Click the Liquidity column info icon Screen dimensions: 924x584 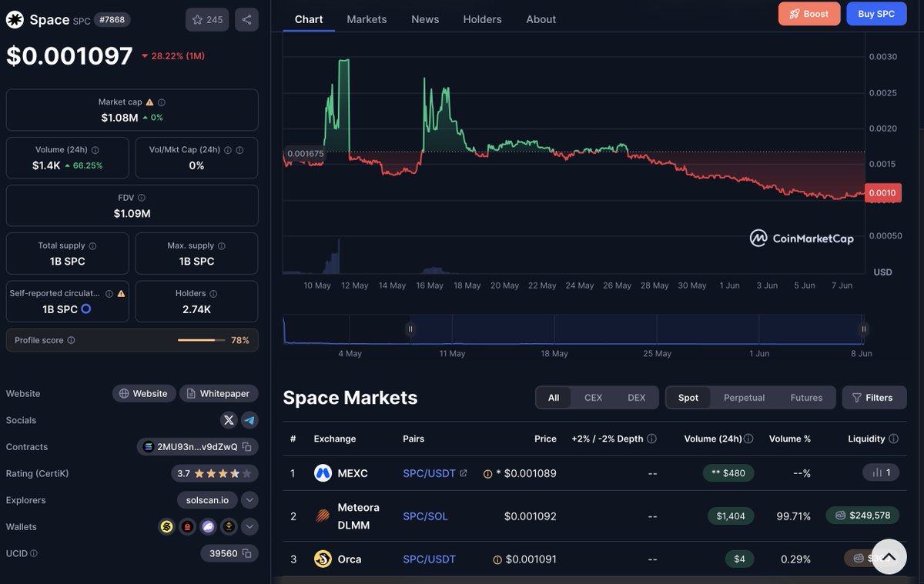pyautogui.click(x=893, y=439)
